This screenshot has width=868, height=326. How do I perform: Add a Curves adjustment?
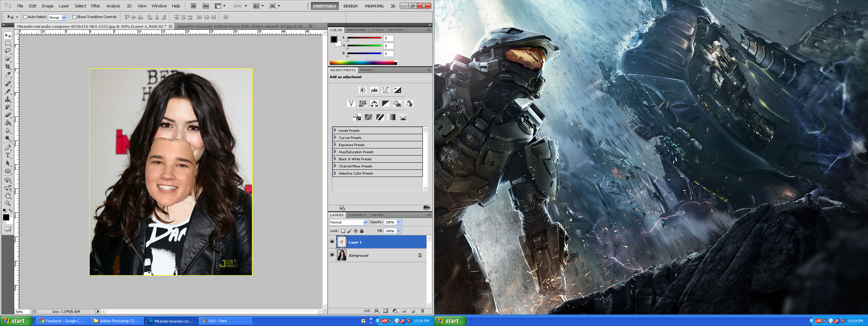pyautogui.click(x=386, y=90)
